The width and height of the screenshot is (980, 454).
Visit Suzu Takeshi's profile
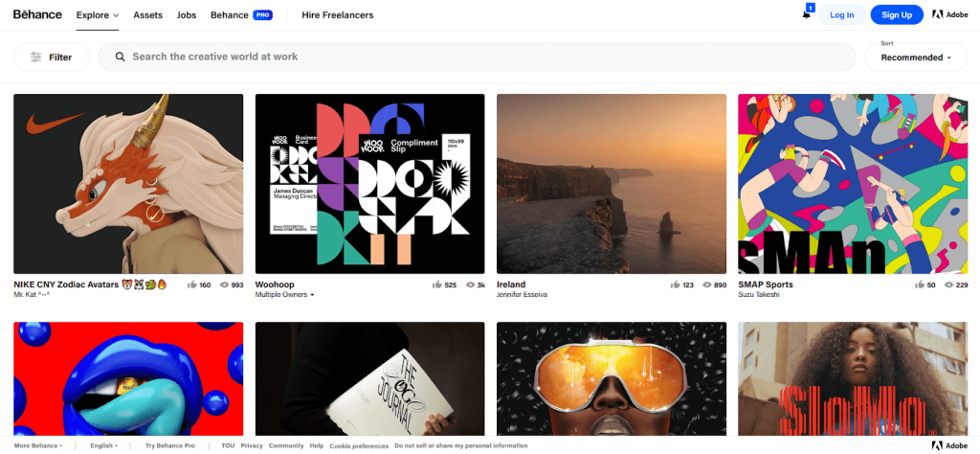pos(759,295)
